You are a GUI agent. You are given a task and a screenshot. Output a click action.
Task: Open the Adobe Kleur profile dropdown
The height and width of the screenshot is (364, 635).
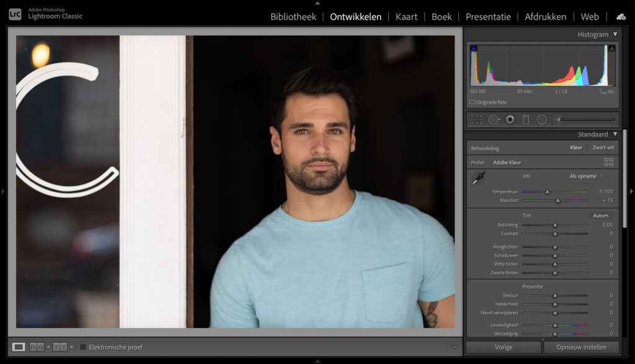[x=510, y=162]
